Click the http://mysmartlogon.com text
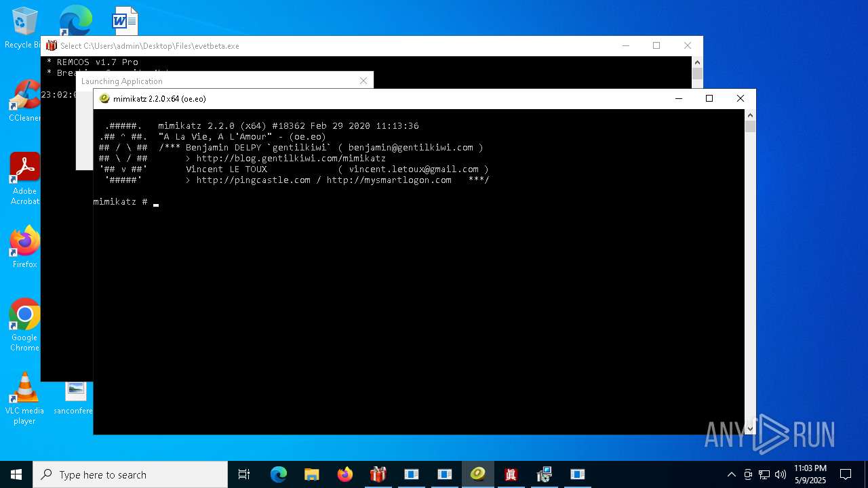 [389, 180]
